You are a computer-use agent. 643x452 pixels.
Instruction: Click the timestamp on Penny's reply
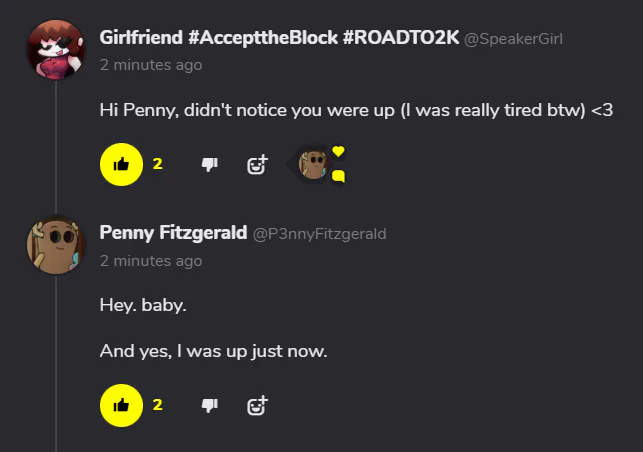coord(150,261)
